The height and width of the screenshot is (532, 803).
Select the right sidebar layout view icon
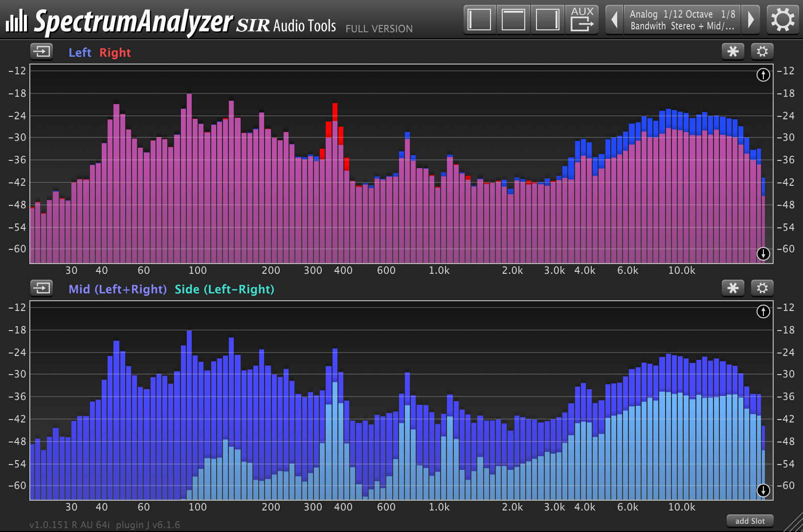pyautogui.click(x=547, y=20)
